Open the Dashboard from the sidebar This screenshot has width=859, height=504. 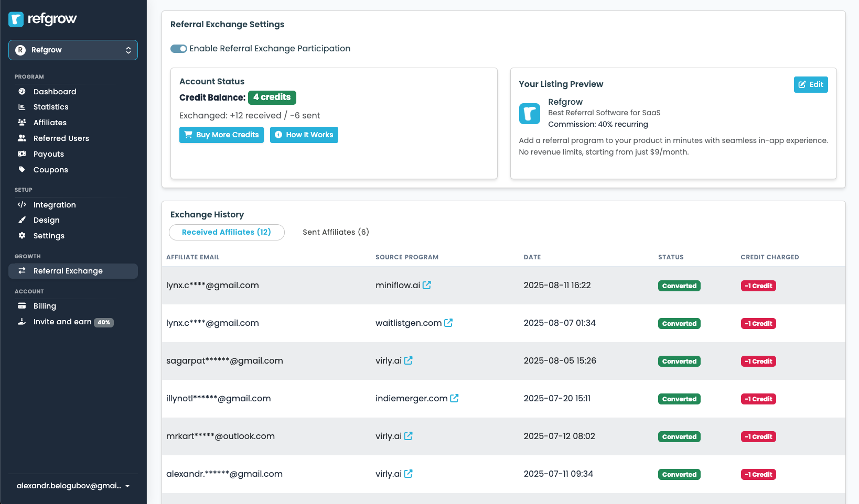pyautogui.click(x=22, y=92)
